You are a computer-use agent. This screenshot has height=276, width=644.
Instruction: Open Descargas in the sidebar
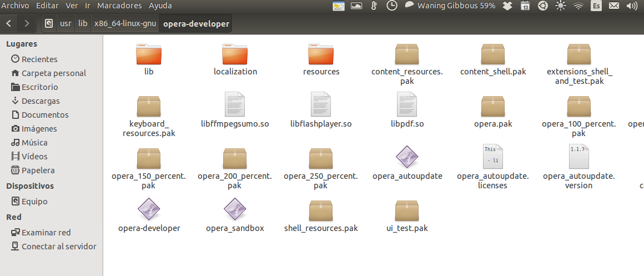coord(40,101)
